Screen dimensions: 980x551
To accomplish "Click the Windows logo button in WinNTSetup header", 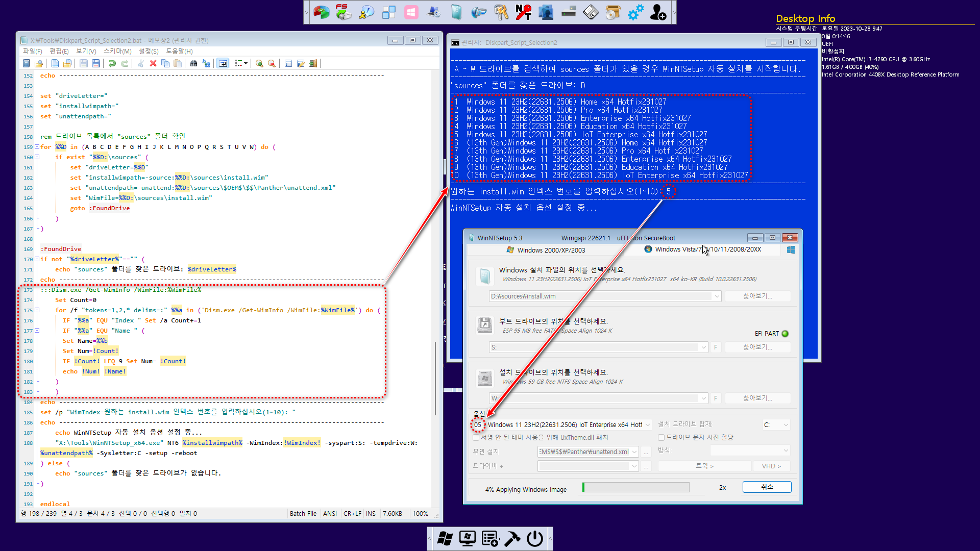I will click(x=791, y=249).
